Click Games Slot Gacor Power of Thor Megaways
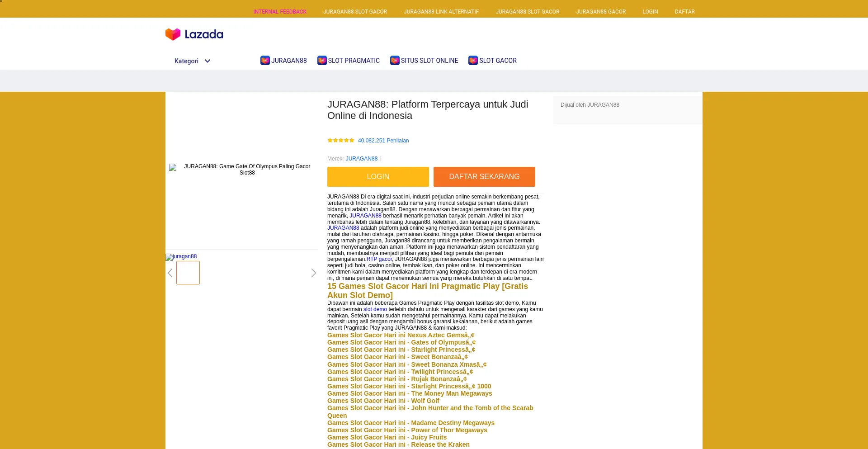 [407, 430]
